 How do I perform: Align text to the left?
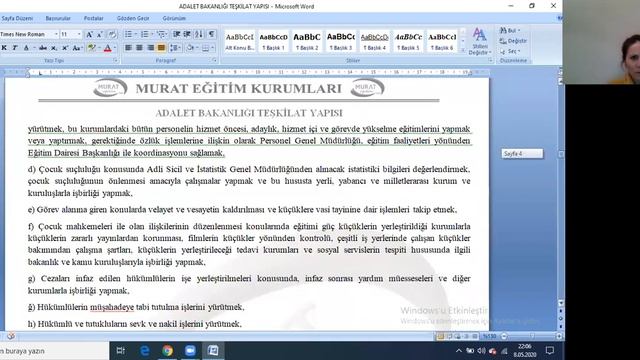[x=128, y=48]
